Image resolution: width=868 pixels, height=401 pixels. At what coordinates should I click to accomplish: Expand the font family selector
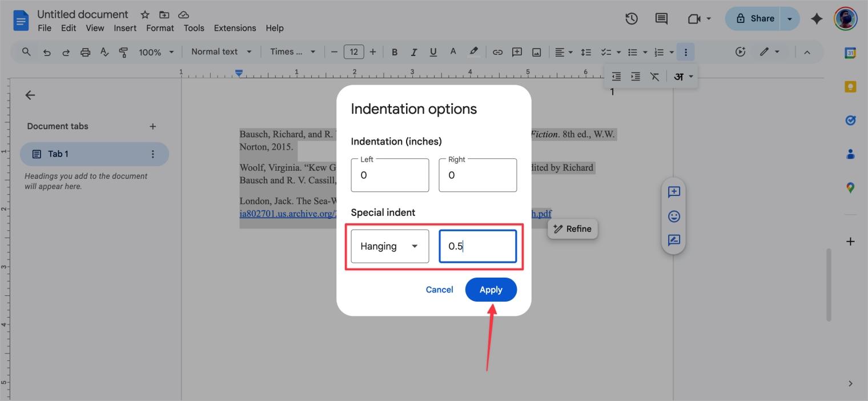tap(292, 51)
